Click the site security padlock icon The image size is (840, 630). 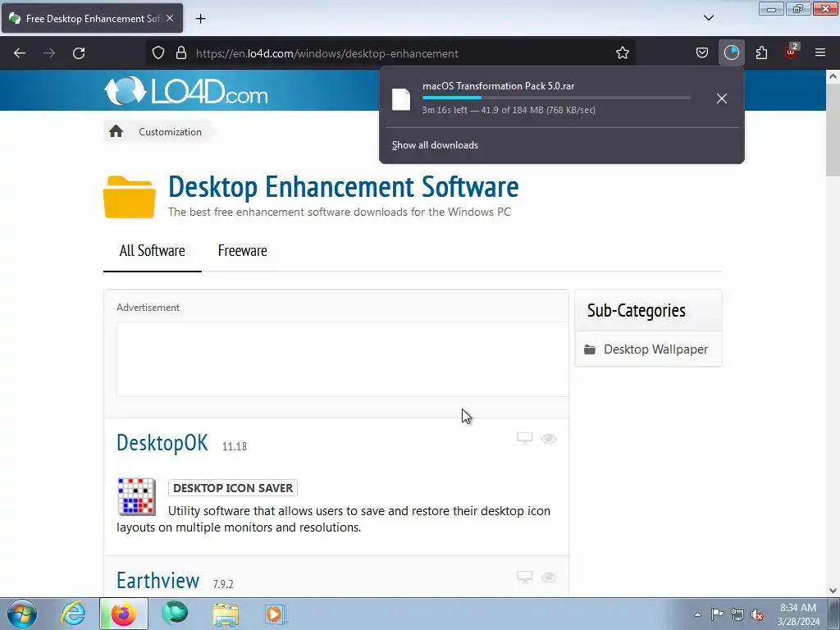181,53
